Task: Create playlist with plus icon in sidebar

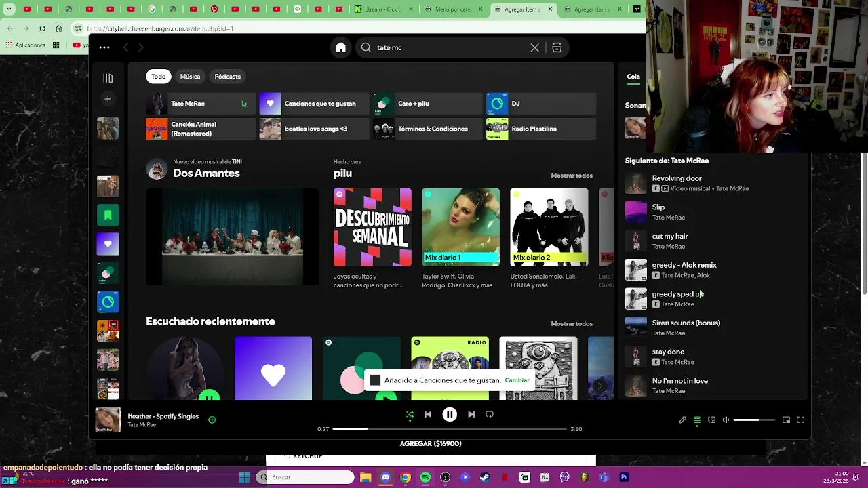Action: pos(108,99)
